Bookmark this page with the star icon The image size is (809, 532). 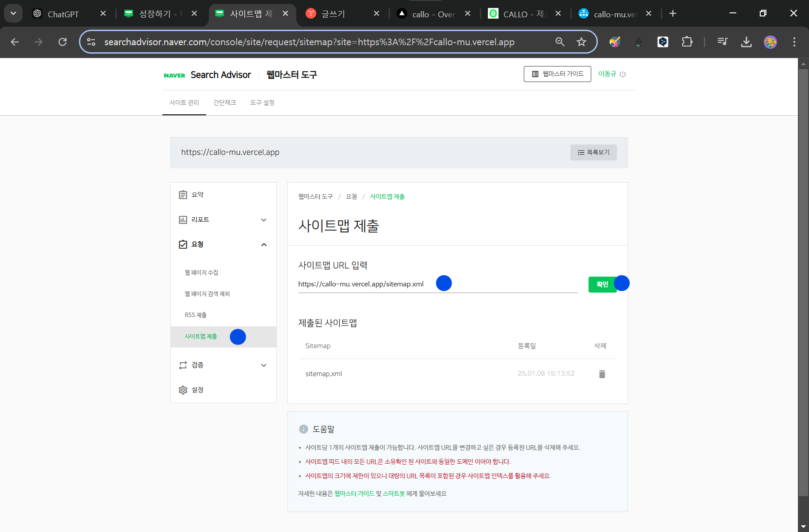pos(581,42)
